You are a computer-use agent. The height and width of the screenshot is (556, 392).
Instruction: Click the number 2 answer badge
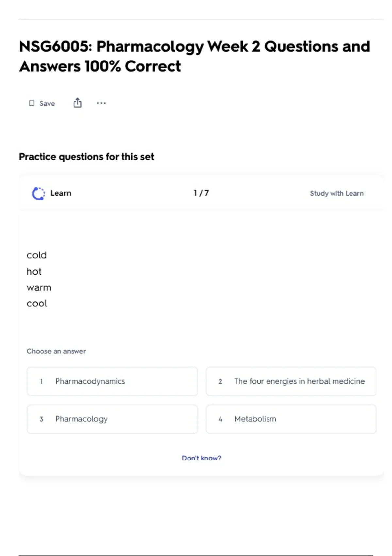220,381
